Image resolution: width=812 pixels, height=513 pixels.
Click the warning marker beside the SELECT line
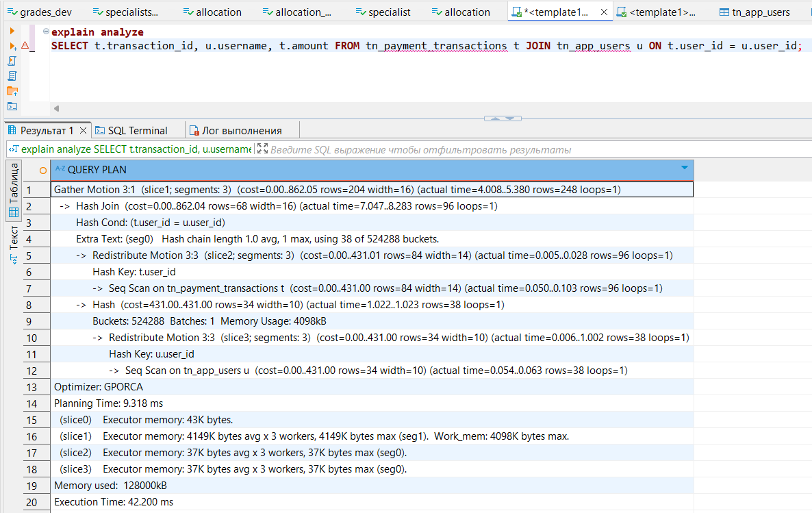tap(25, 46)
